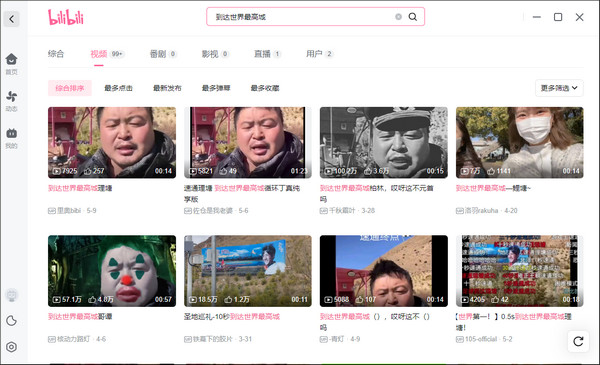Open title starting 【世界第一！】0.5s
600x365 pixels.
point(513,321)
